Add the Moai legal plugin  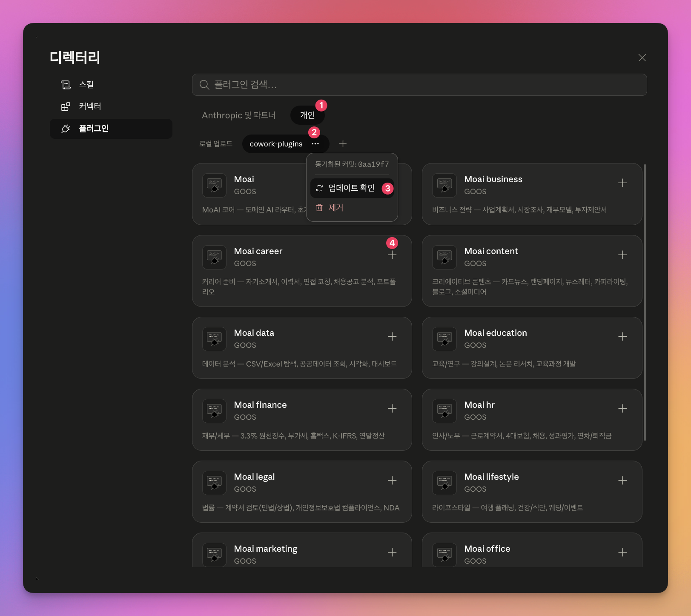coord(392,481)
